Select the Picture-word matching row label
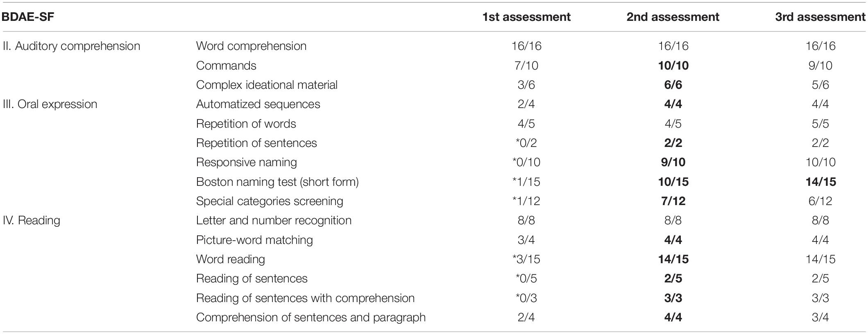The height and width of the screenshot is (334, 868). pos(254,240)
